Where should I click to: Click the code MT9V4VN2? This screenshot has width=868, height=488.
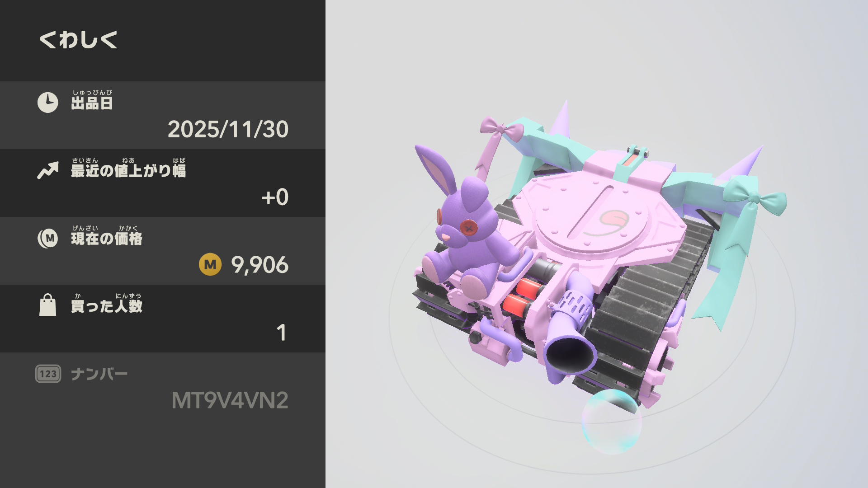click(230, 400)
